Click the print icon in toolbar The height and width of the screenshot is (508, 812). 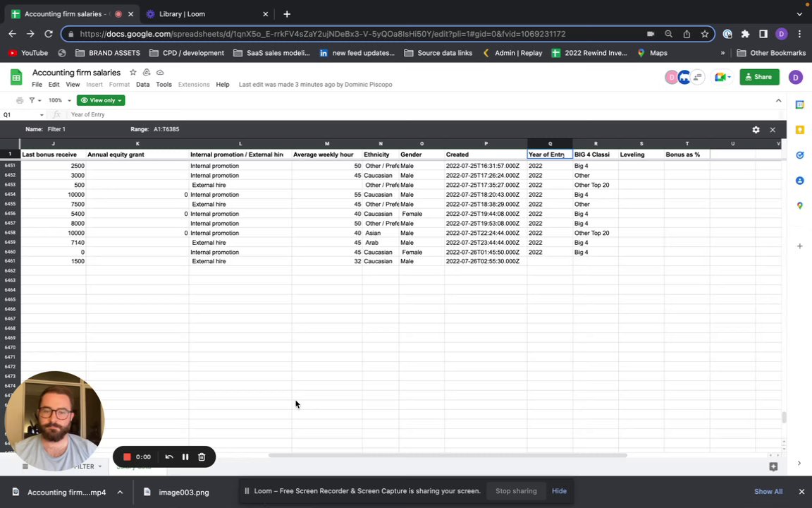click(x=20, y=101)
